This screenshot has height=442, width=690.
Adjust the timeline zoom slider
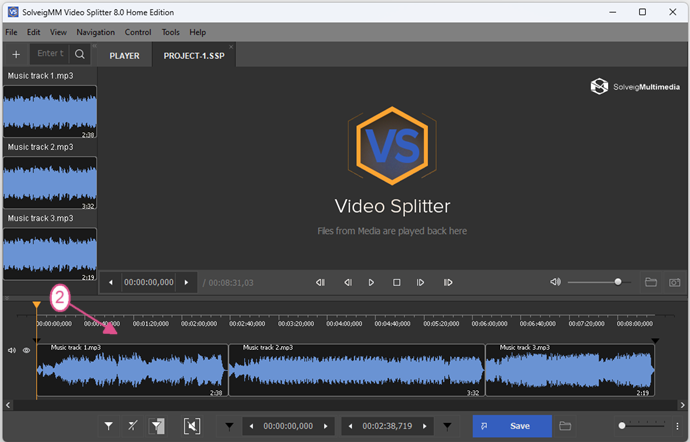click(x=642, y=425)
